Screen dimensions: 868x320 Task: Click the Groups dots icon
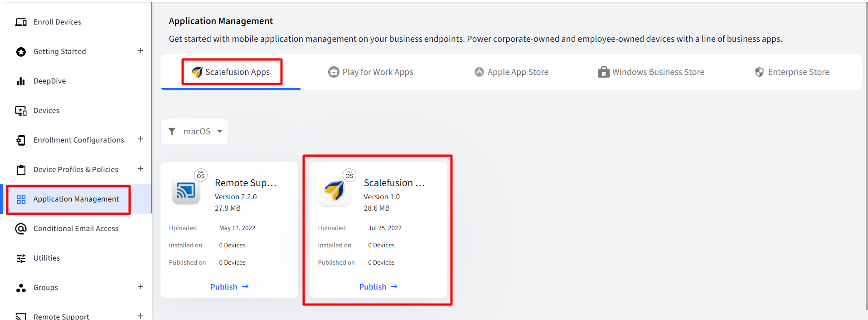(21, 288)
